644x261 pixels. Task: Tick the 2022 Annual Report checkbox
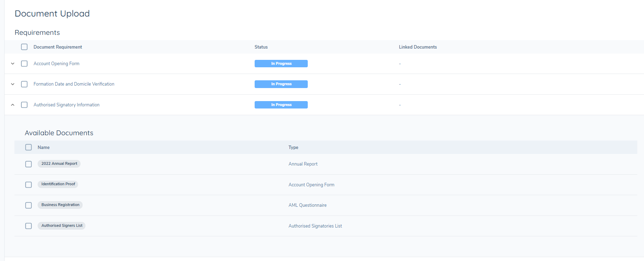pos(28,164)
